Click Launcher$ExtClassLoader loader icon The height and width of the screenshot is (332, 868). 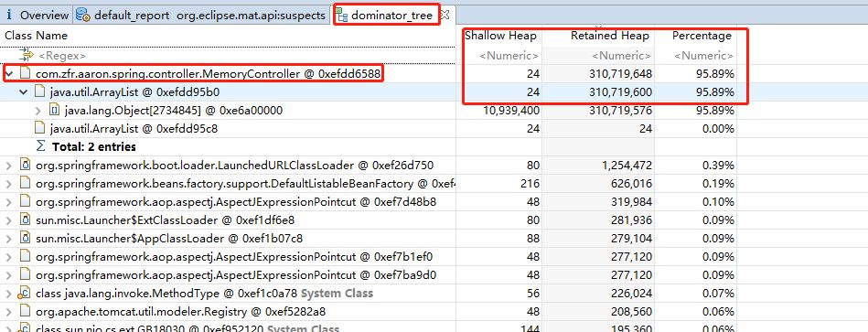click(25, 220)
